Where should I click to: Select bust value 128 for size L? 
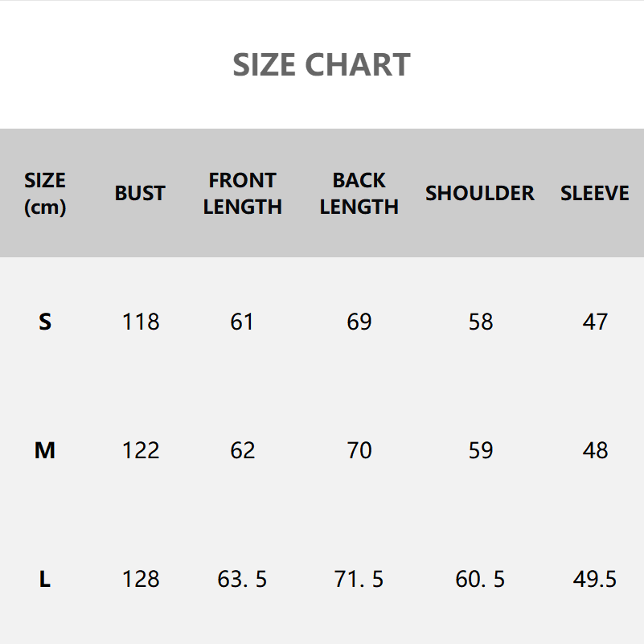point(141,579)
